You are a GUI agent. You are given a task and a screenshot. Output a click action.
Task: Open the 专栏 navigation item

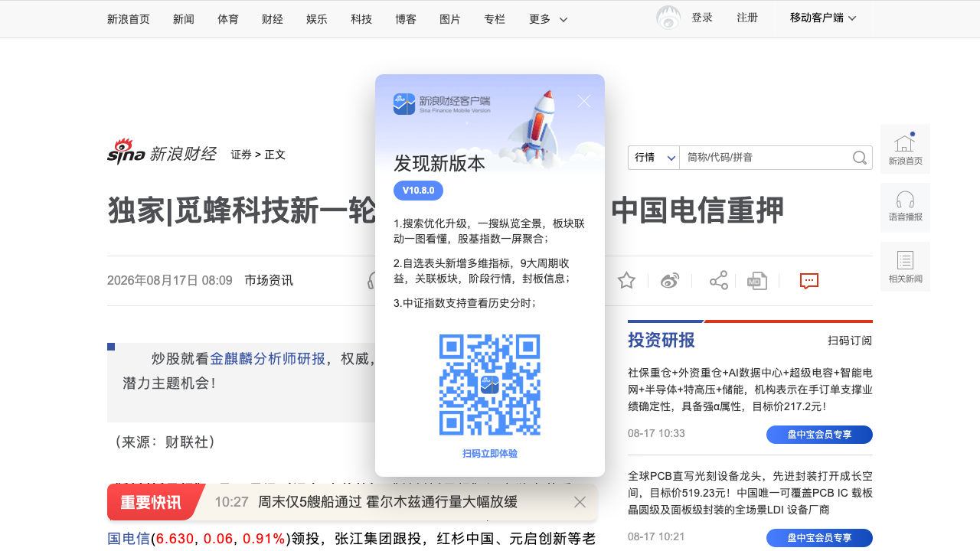(x=495, y=19)
